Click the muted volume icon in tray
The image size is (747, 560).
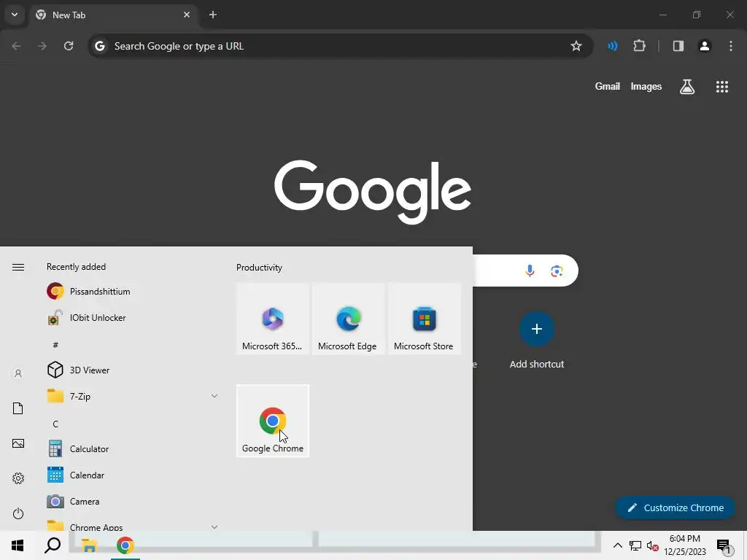[x=652, y=545]
